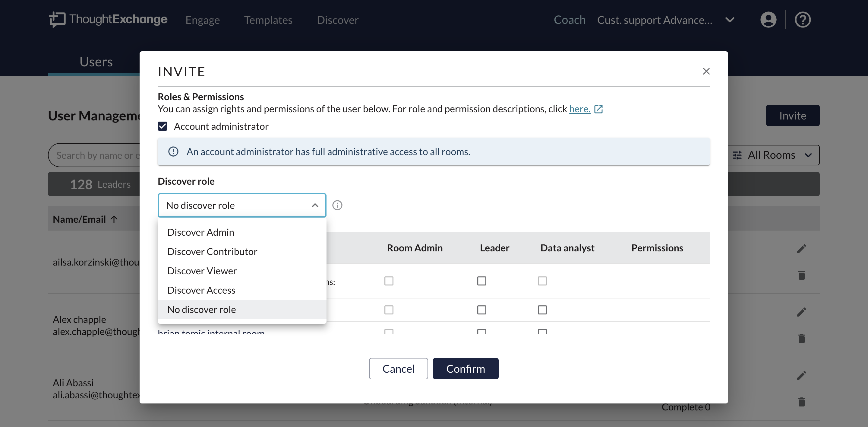The image size is (868, 427).
Task: Select Discover Admin option
Action: pyautogui.click(x=242, y=232)
